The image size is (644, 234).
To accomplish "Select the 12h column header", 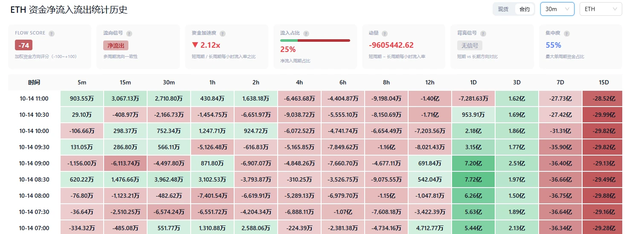I will 430,82.
